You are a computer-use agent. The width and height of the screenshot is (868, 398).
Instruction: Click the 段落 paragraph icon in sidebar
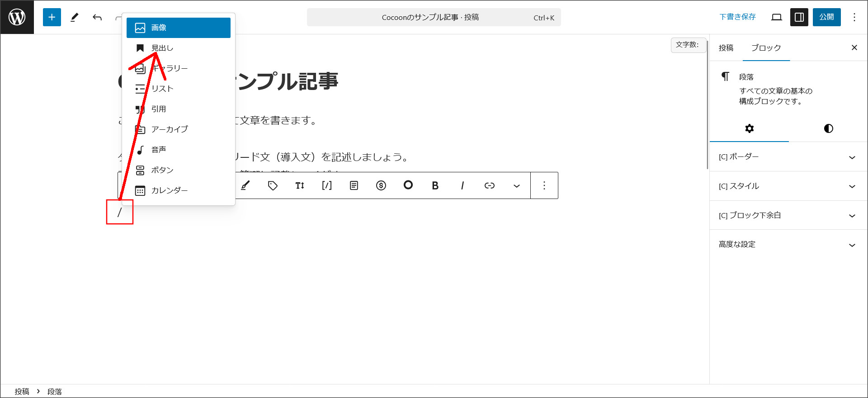pyautogui.click(x=725, y=77)
